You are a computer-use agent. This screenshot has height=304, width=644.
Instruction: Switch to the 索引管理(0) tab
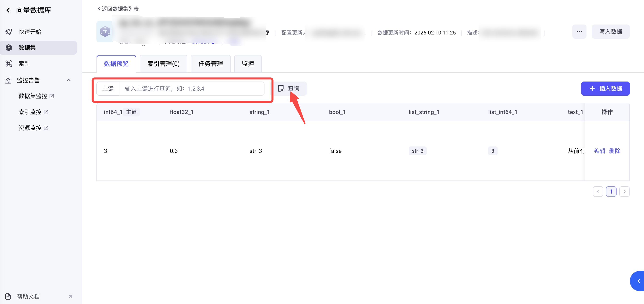pyautogui.click(x=163, y=64)
